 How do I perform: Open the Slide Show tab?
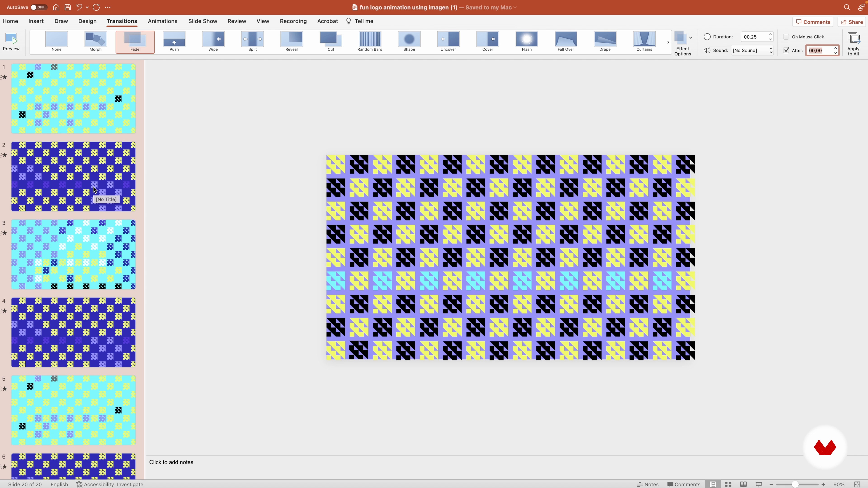click(x=203, y=21)
